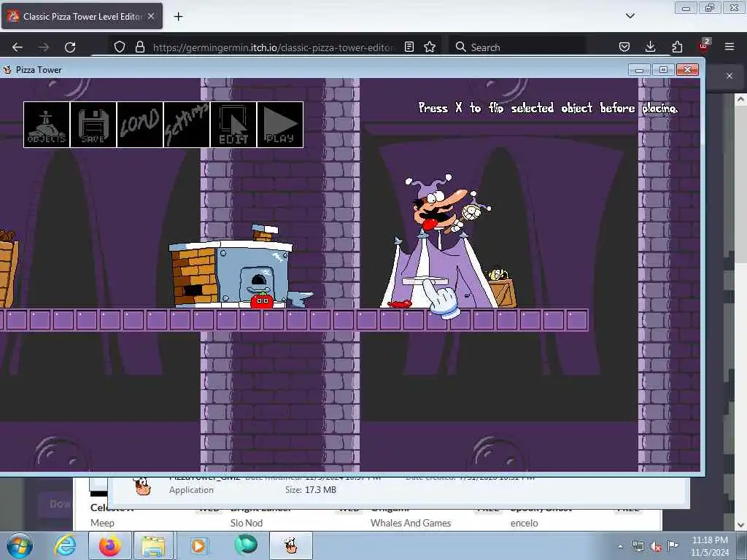747x560 pixels.
Task: Expand the list all tabs chevron
Action: (x=630, y=16)
